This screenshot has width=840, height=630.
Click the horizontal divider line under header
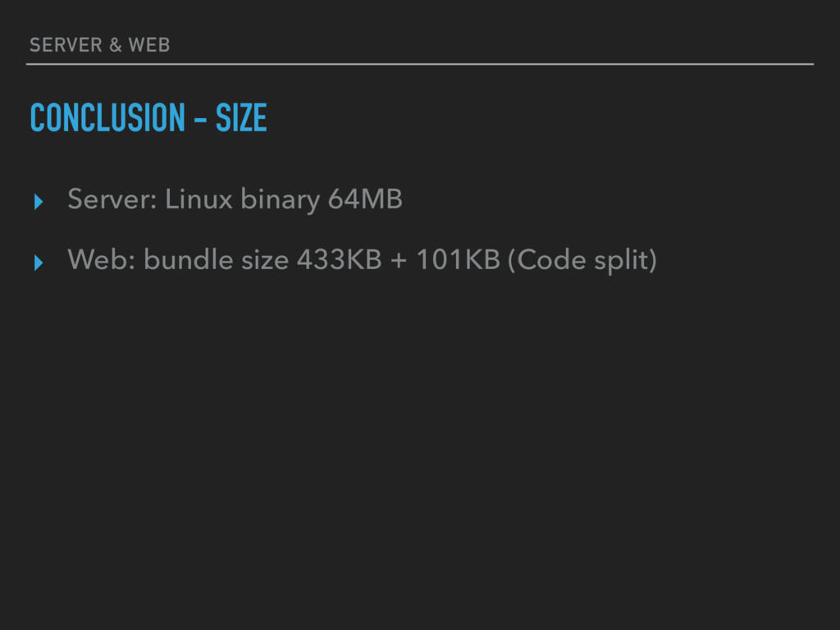420,64
